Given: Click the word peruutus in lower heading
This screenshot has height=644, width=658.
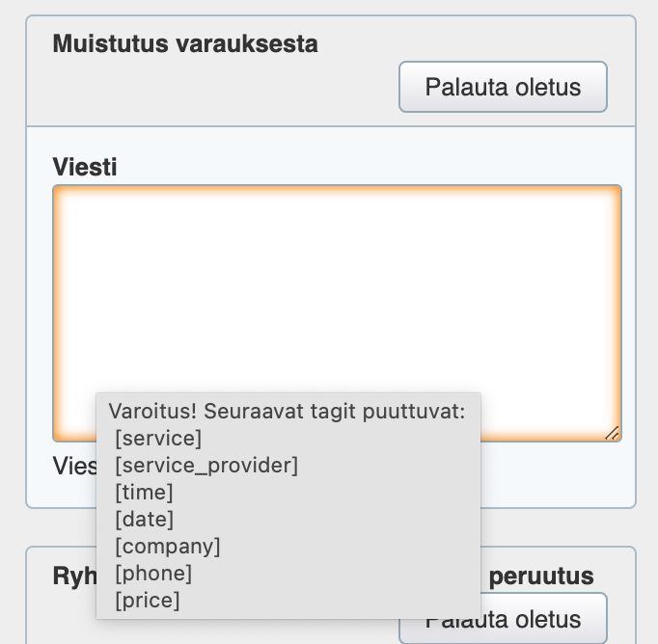Looking at the screenshot, I should 540,577.
